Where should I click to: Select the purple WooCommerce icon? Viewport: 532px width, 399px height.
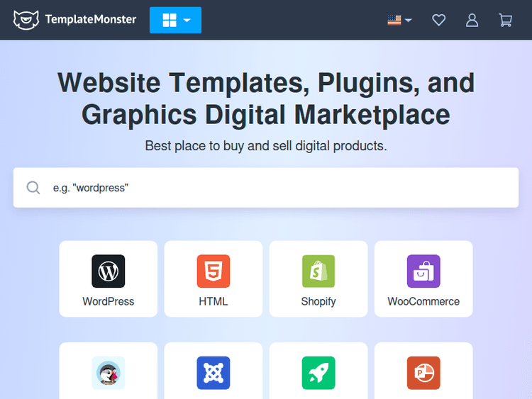423,271
